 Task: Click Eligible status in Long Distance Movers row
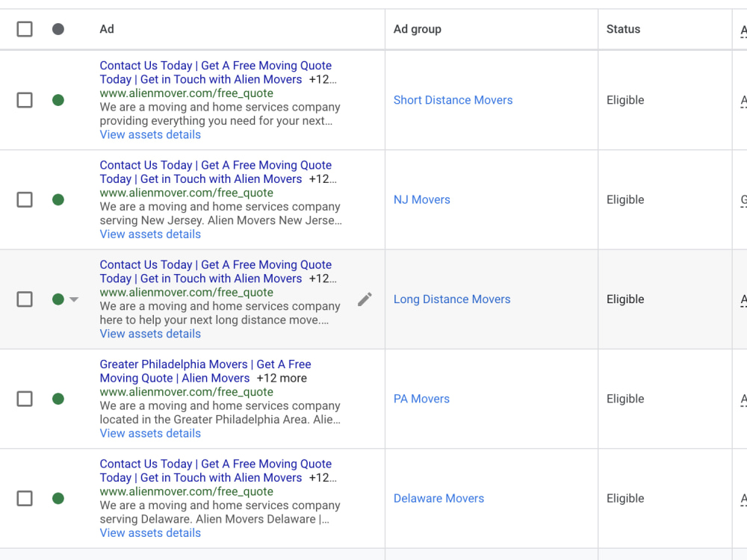[x=625, y=299]
